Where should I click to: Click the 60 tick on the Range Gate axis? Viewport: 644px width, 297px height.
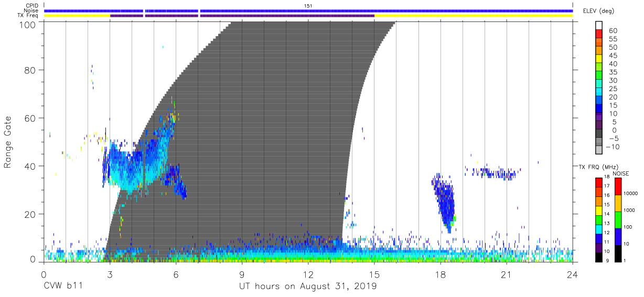pyautogui.click(x=31, y=118)
